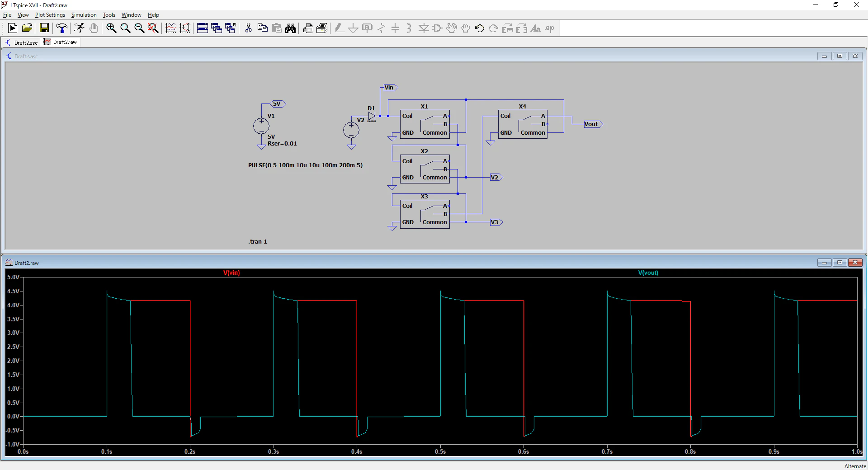Open the Plot Settings menu
Image resolution: width=868 pixels, height=470 pixels.
pos(50,15)
